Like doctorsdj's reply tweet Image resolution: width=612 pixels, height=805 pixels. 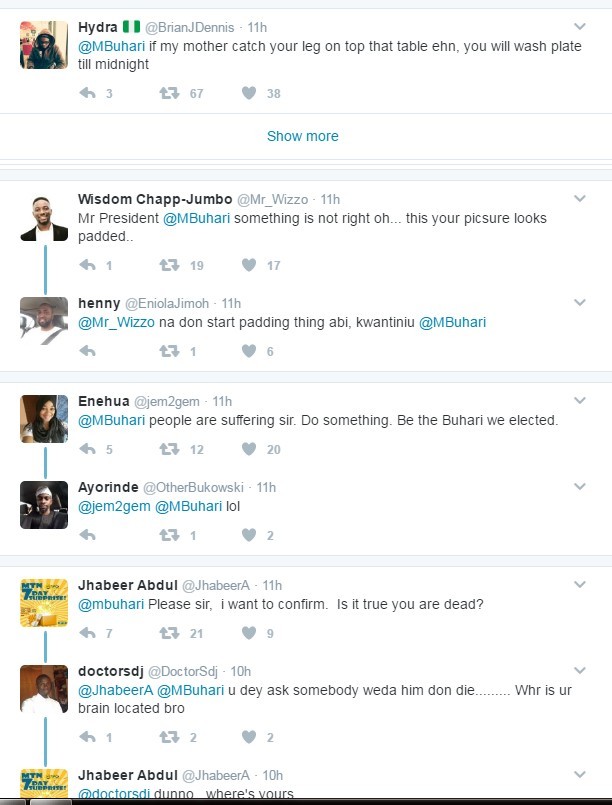click(x=249, y=737)
